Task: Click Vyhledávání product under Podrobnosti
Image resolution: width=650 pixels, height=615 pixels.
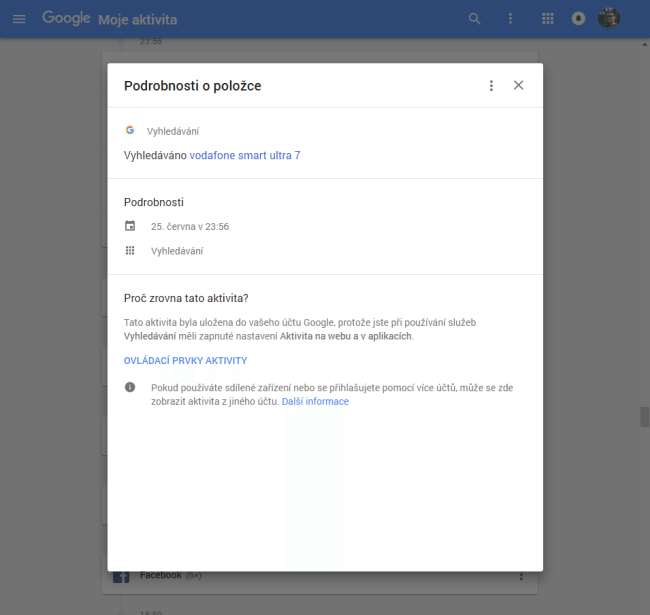Action: 177,251
